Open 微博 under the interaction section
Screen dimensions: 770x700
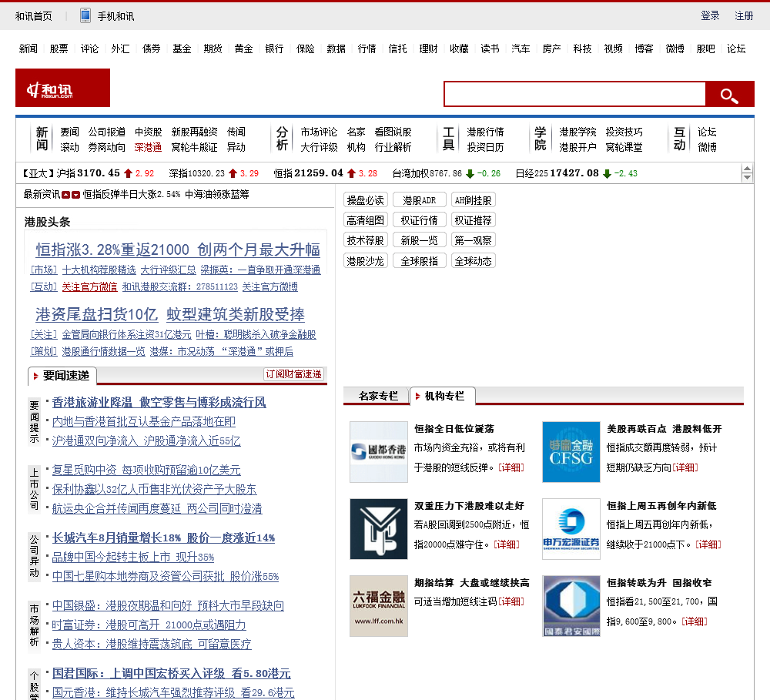[707, 147]
